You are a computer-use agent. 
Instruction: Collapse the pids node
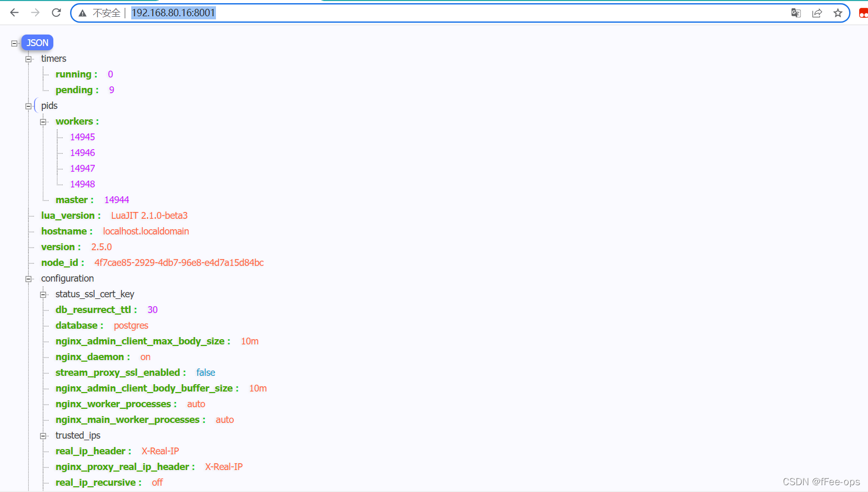pyautogui.click(x=29, y=106)
